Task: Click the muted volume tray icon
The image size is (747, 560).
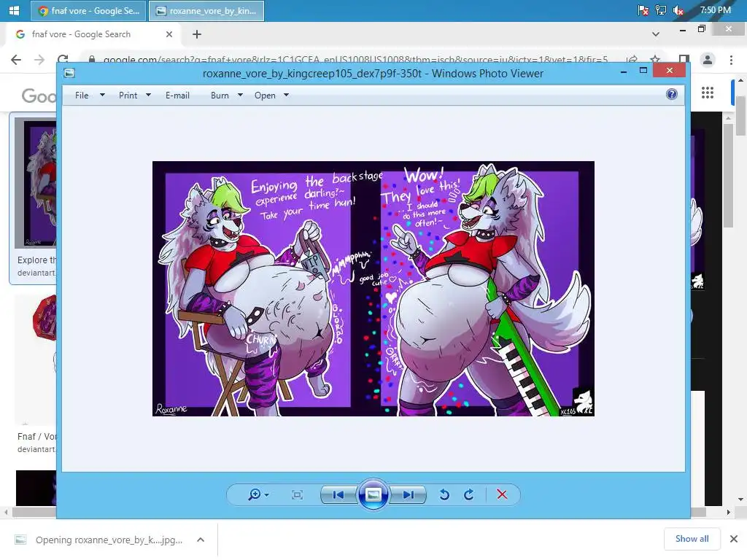Action: 678,10
